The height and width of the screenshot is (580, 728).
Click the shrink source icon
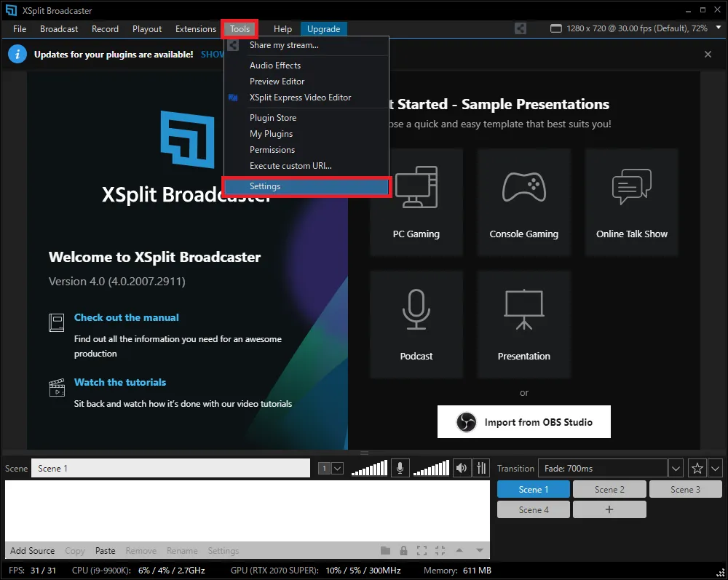coord(440,551)
